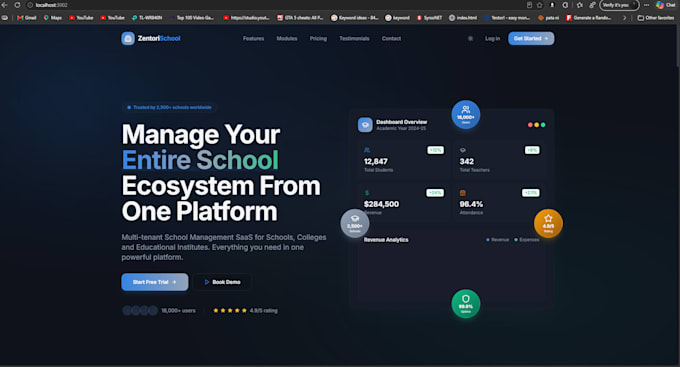
Task: Click the $284,500 revenue value
Action: coord(381,204)
